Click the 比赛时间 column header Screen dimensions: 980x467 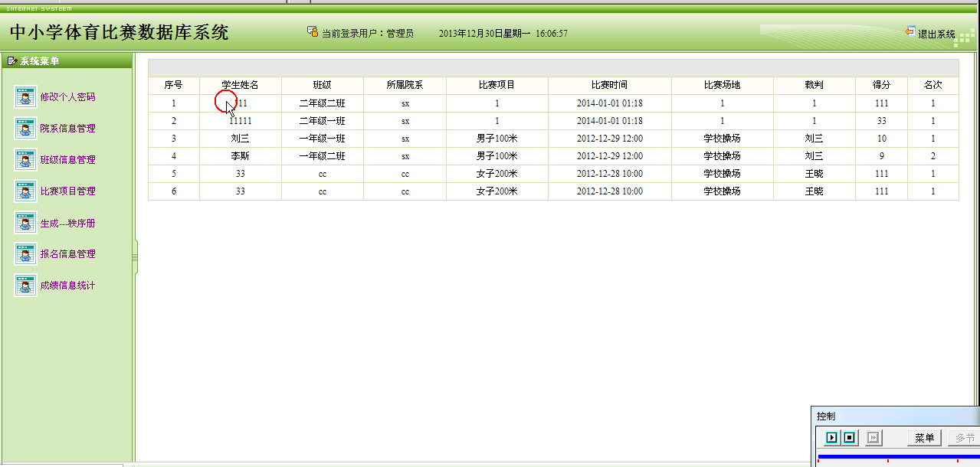point(610,85)
